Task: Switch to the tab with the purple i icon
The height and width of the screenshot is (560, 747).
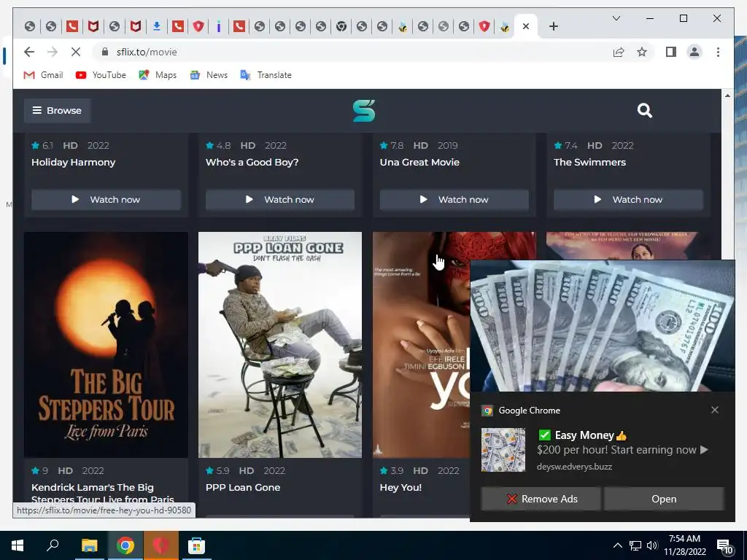Action: (218, 26)
